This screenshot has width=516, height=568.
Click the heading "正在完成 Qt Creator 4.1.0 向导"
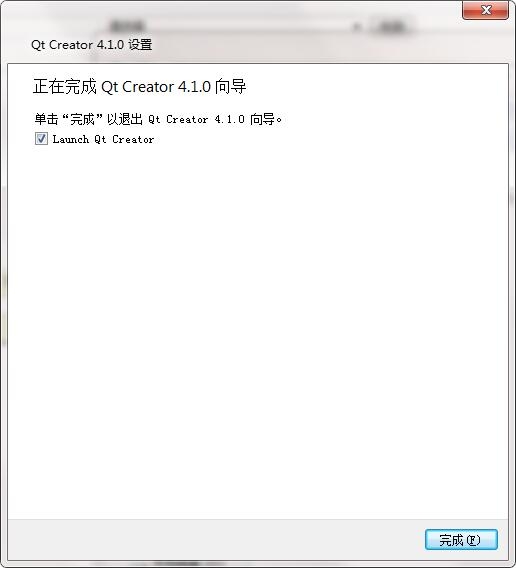[x=140, y=87]
